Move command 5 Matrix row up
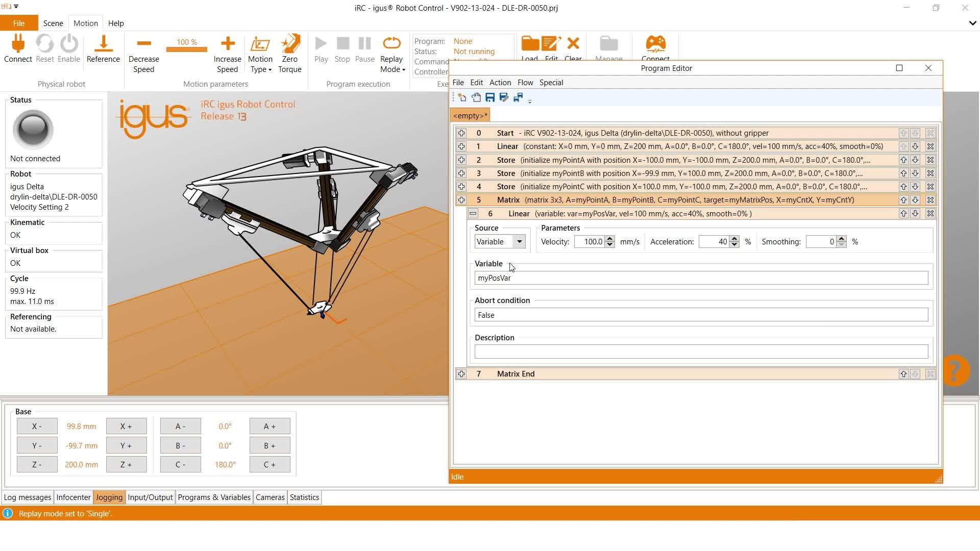Viewport: 980px width, 551px height. point(903,200)
